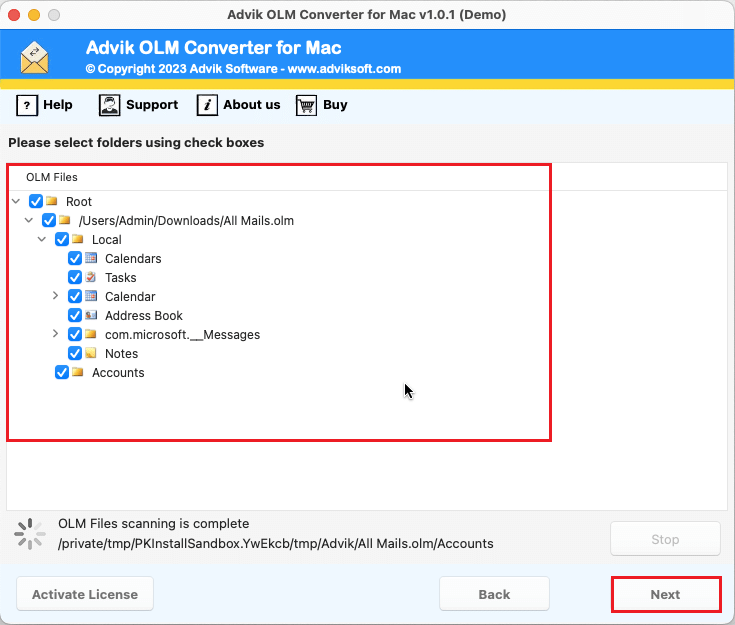Deselect the Root checkbox

pyautogui.click(x=36, y=202)
